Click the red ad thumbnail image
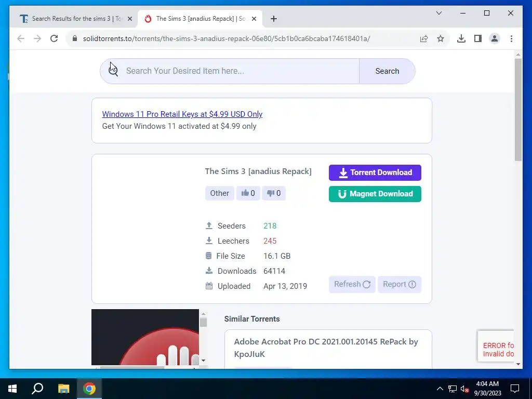Image resolution: width=532 pixels, height=399 pixels. point(145,337)
